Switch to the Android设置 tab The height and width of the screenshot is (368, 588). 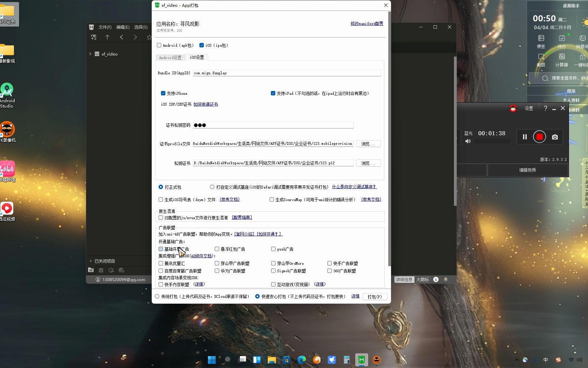(170, 57)
